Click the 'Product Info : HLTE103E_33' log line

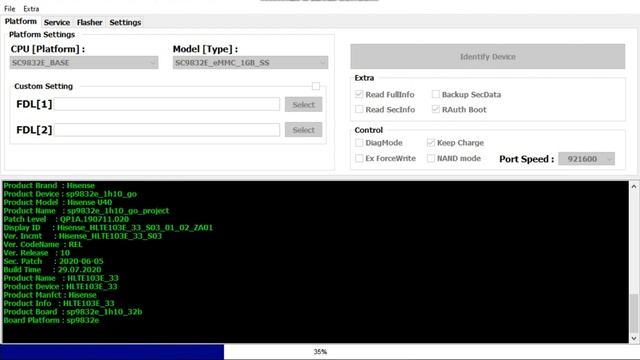[x=59, y=304]
